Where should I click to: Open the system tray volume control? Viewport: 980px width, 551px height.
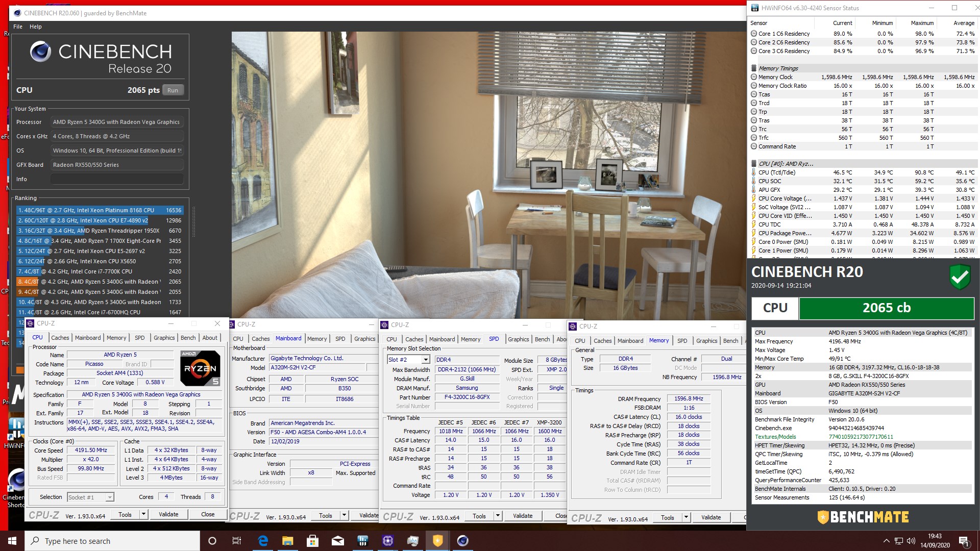pyautogui.click(x=911, y=541)
